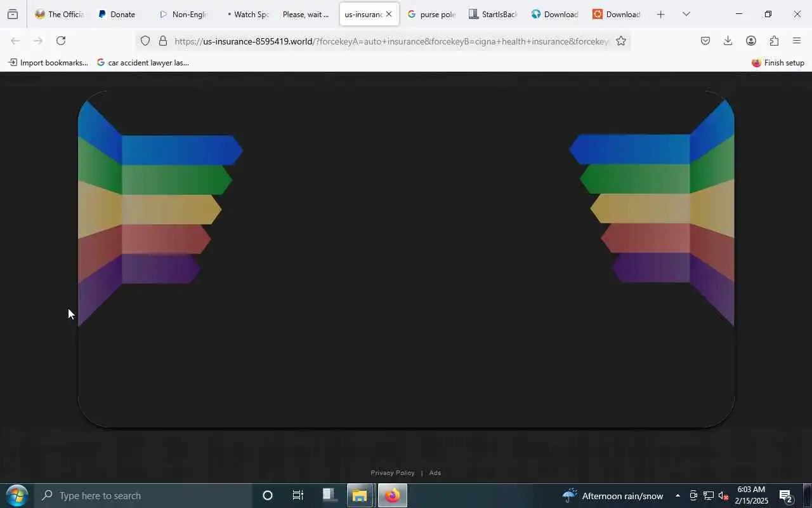The height and width of the screenshot is (508, 812).
Task: Minimize the Firefox window
Action: point(738,14)
